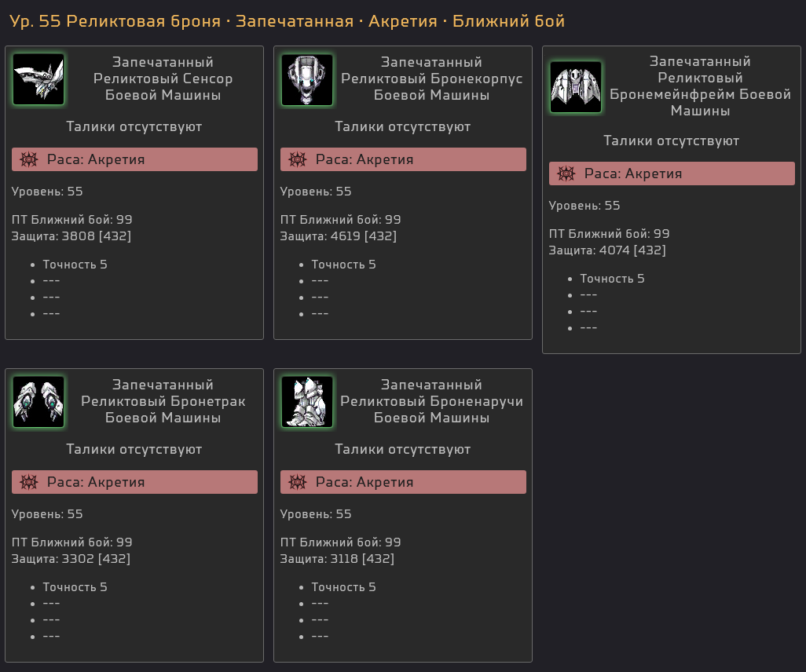Click Точность 5 in Бронетрак card
Screen dimensions: 806x672
pos(75,587)
